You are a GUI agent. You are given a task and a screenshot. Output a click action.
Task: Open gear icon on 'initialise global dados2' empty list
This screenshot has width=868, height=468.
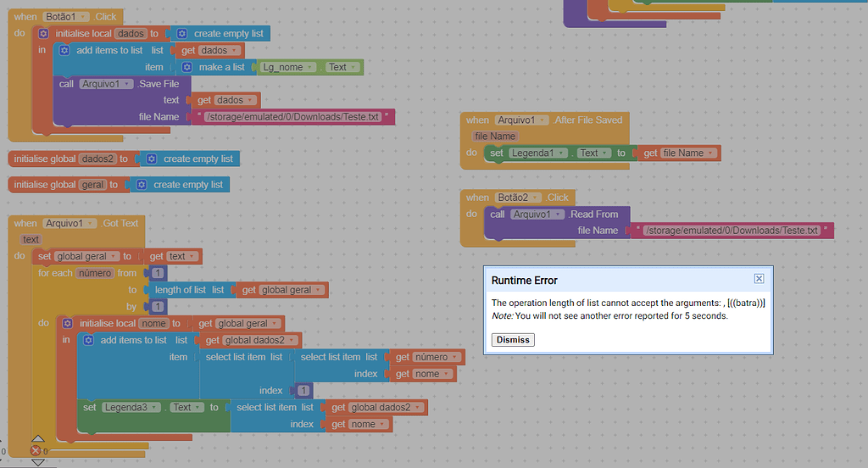(151, 159)
